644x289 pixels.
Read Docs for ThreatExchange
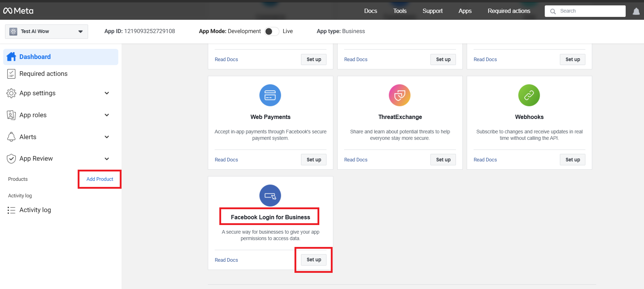tap(356, 160)
